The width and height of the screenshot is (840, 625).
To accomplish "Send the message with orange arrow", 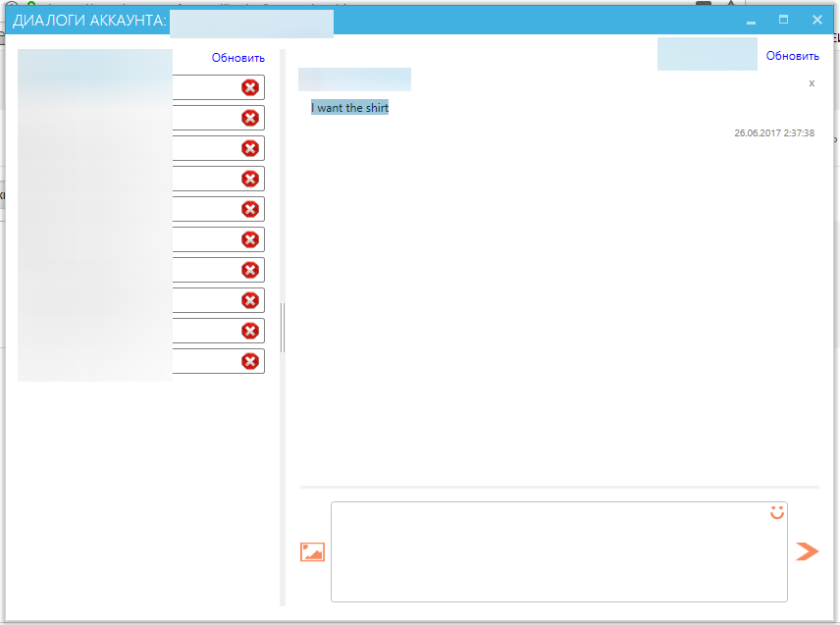I will click(807, 551).
